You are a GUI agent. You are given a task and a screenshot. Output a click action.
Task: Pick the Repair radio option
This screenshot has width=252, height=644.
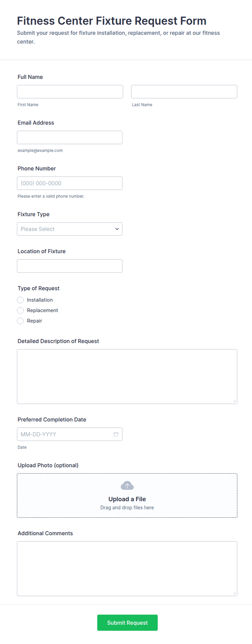click(20, 321)
